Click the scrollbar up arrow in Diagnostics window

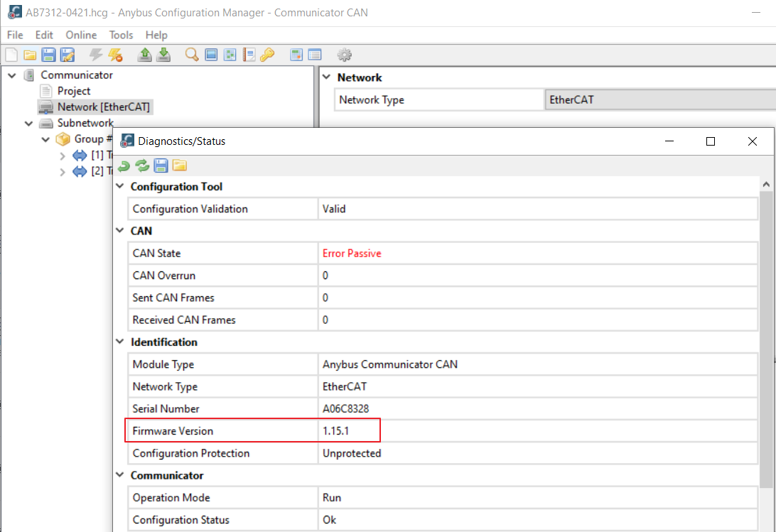point(766,183)
